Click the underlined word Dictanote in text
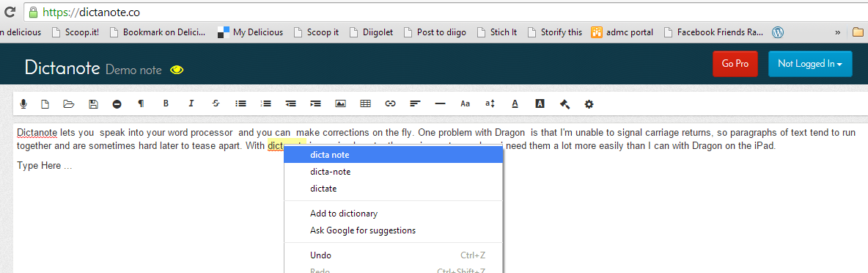 (37, 133)
